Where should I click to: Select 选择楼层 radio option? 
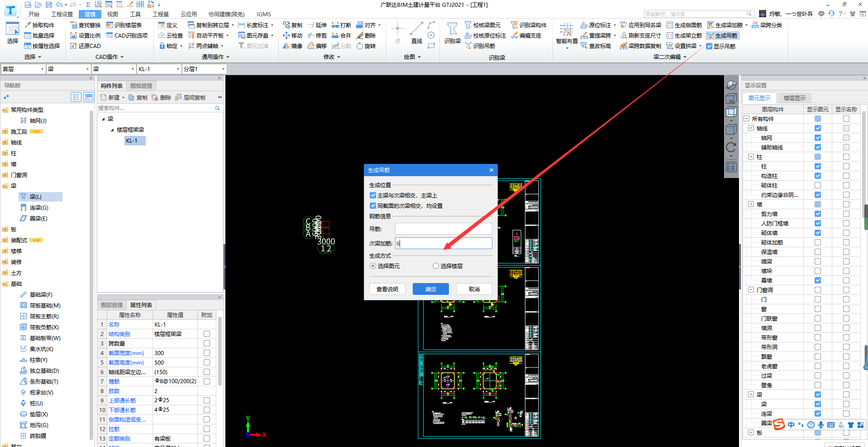click(x=435, y=266)
